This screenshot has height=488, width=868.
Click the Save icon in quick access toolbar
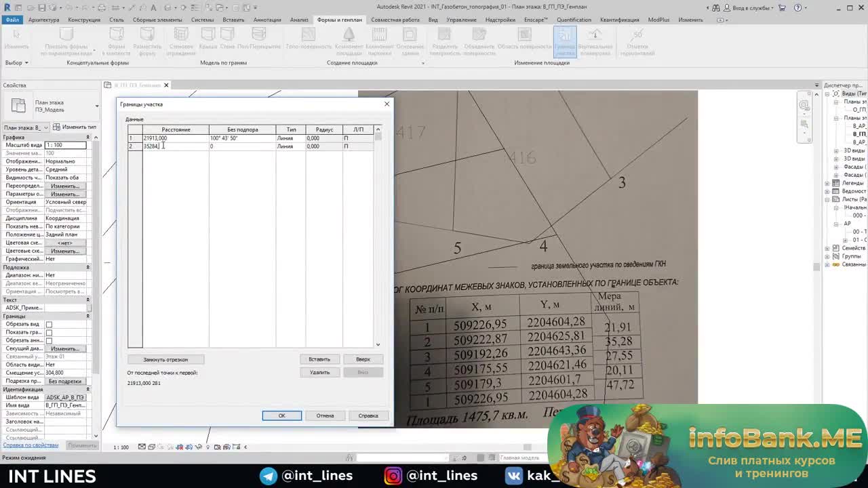[x=42, y=7]
